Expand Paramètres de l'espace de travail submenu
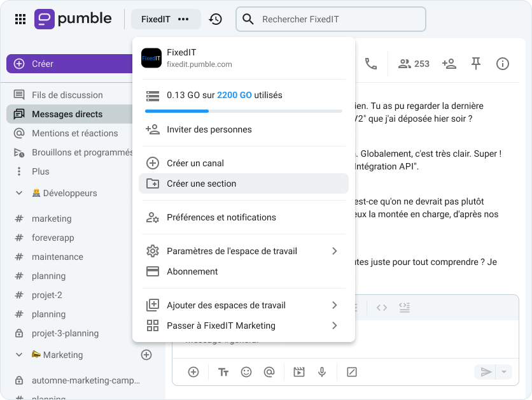Image resolution: width=532 pixels, height=400 pixels. tap(334, 251)
